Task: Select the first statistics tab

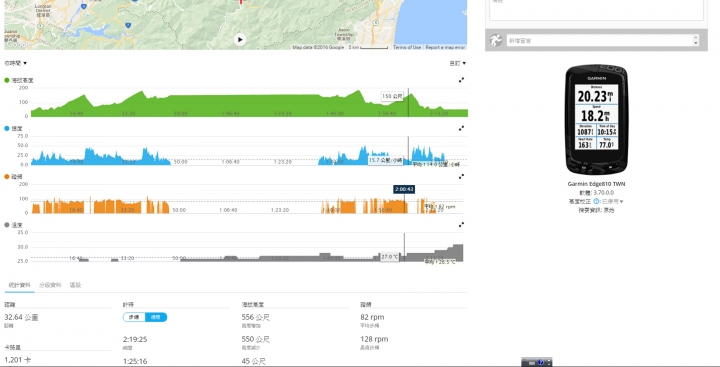Action: [x=19, y=285]
